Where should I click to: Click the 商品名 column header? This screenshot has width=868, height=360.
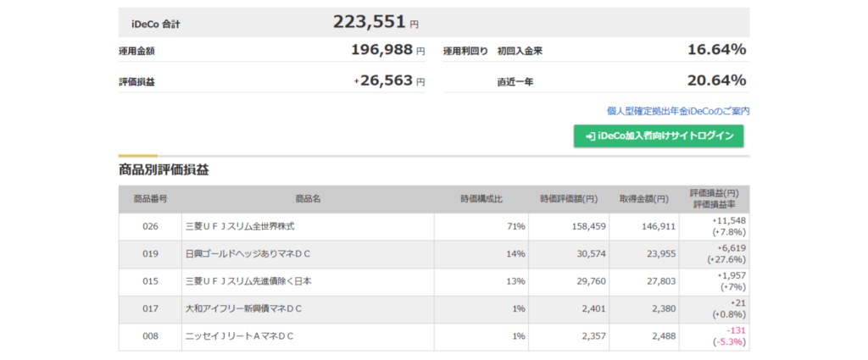click(308, 199)
